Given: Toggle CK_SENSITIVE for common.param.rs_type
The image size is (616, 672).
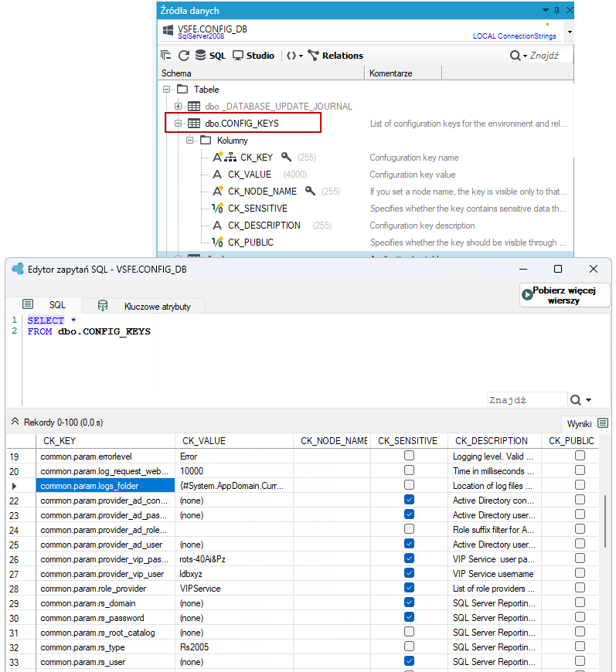Looking at the screenshot, I should coord(409,647).
